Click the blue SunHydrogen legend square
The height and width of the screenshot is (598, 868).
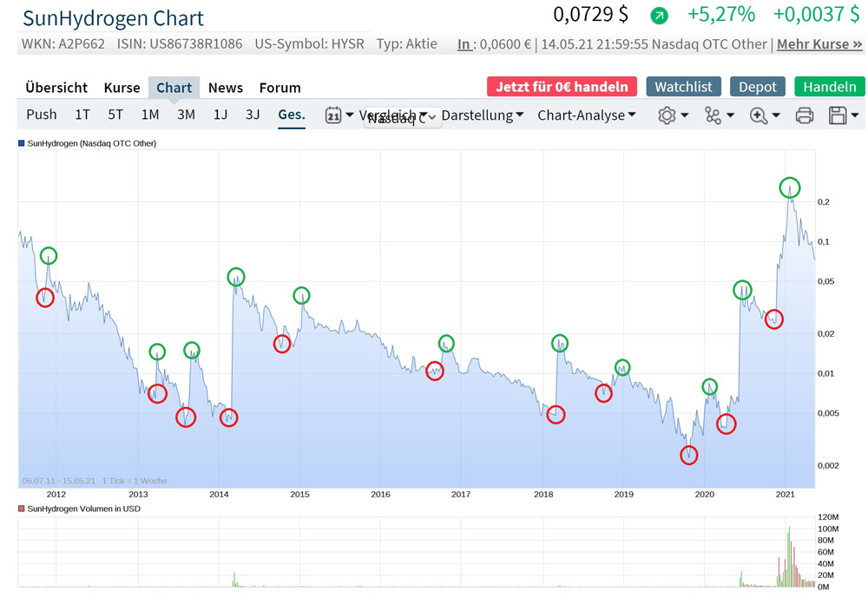point(22,143)
